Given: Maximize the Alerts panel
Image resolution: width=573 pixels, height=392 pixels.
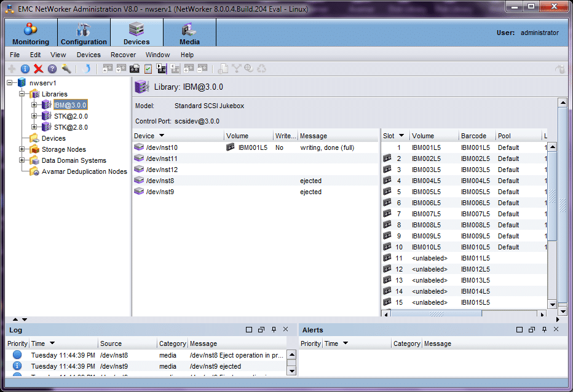Looking at the screenshot, I should [520, 329].
